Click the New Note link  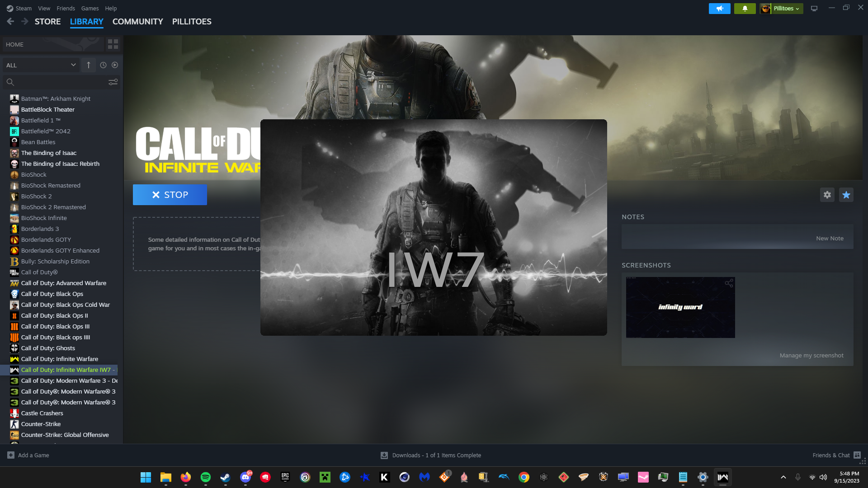(x=829, y=238)
